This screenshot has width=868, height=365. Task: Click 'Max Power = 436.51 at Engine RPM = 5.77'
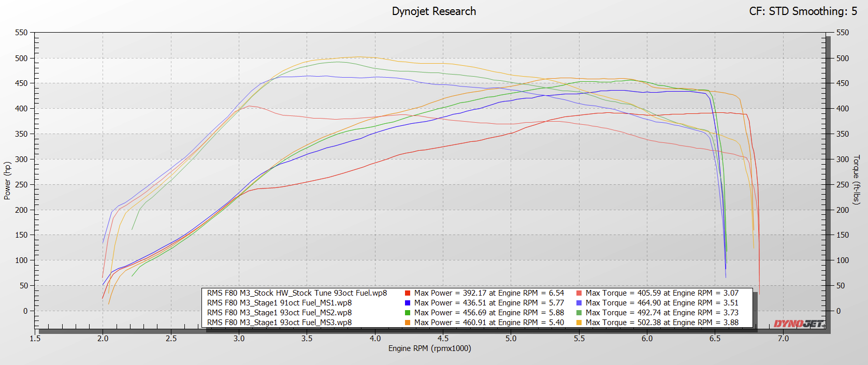pyautogui.click(x=489, y=303)
